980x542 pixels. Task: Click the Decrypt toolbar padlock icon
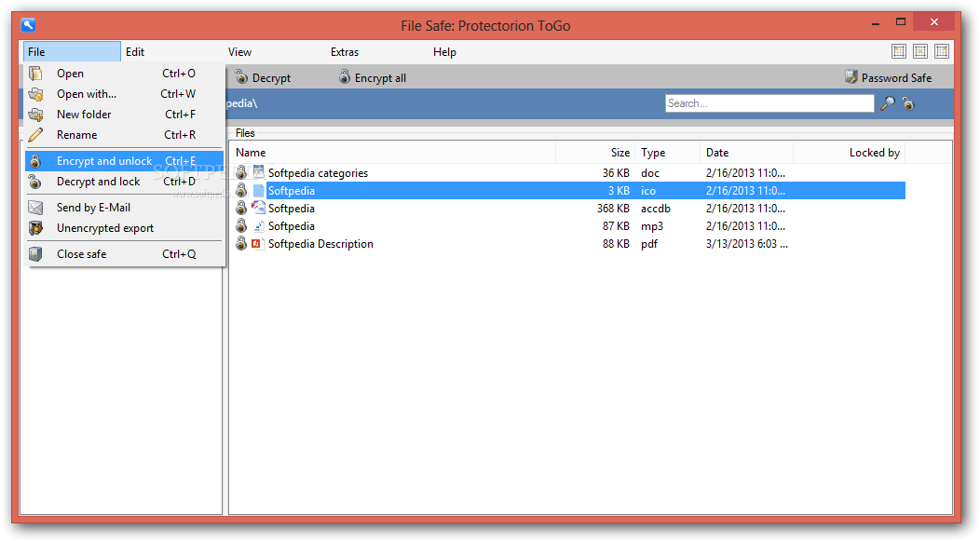click(241, 77)
